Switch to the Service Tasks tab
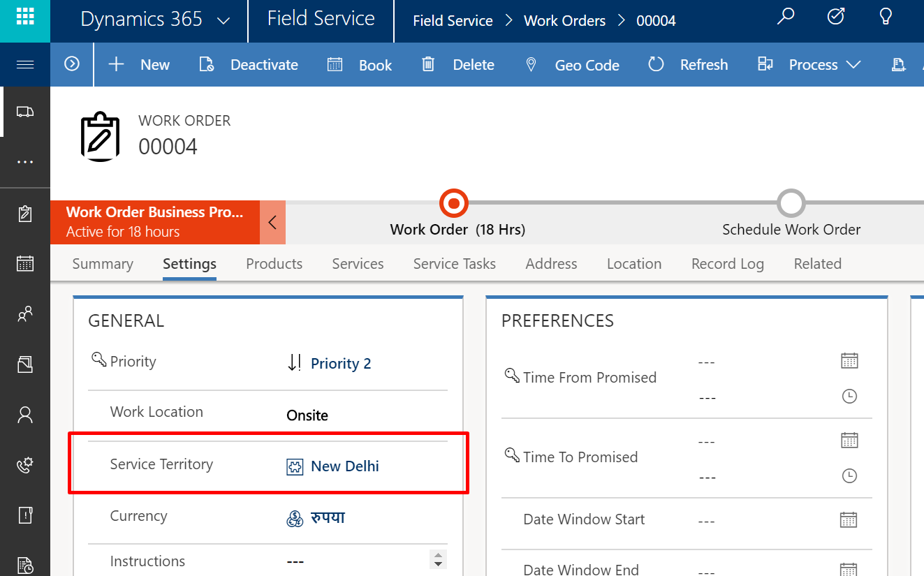The image size is (924, 576). [454, 264]
